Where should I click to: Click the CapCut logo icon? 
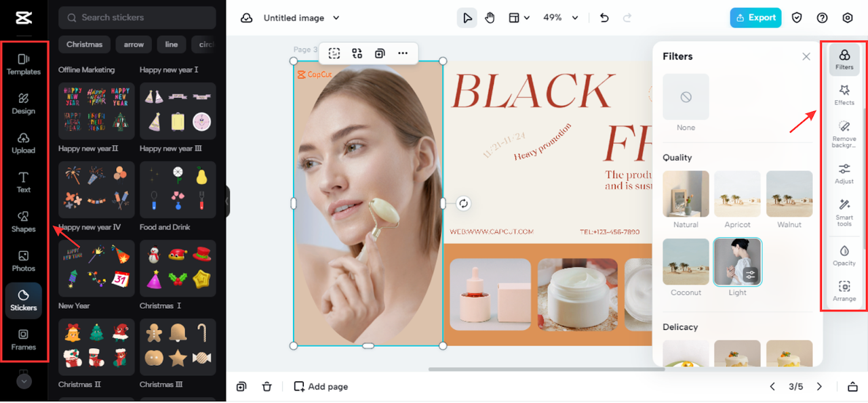(24, 17)
